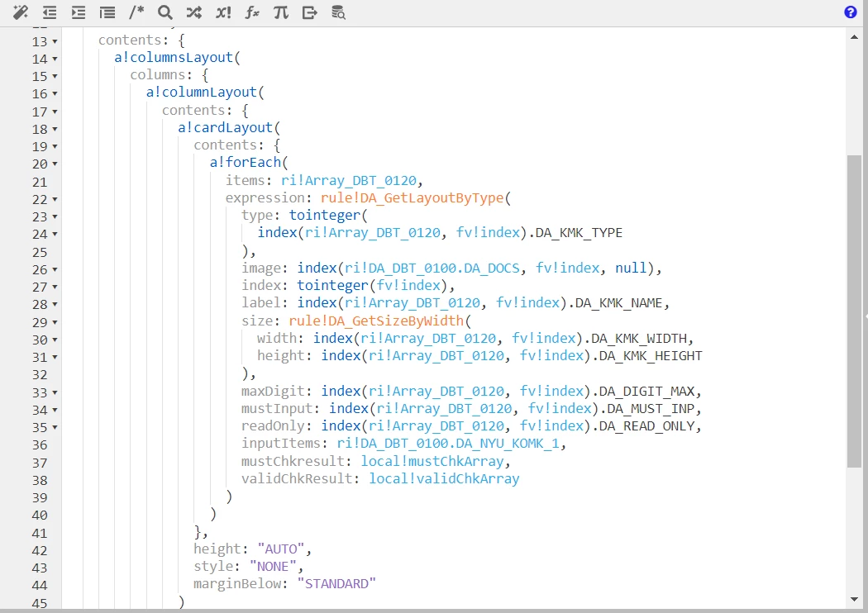Open help via blue question mark icon

(x=851, y=12)
